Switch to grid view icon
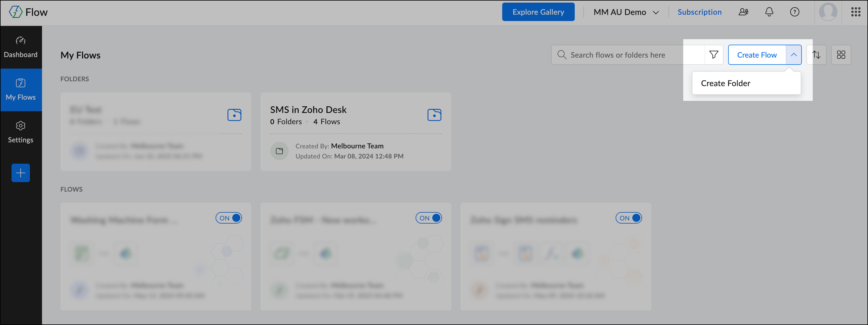 [x=841, y=55]
